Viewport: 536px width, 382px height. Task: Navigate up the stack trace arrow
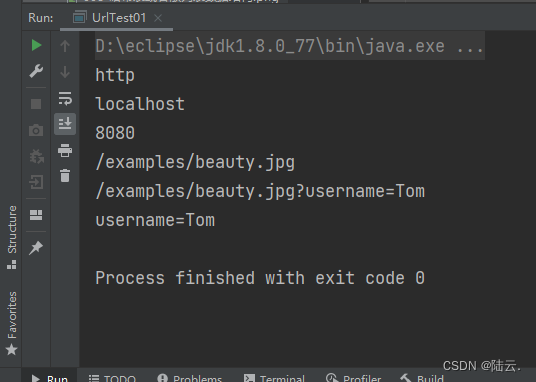coord(65,46)
